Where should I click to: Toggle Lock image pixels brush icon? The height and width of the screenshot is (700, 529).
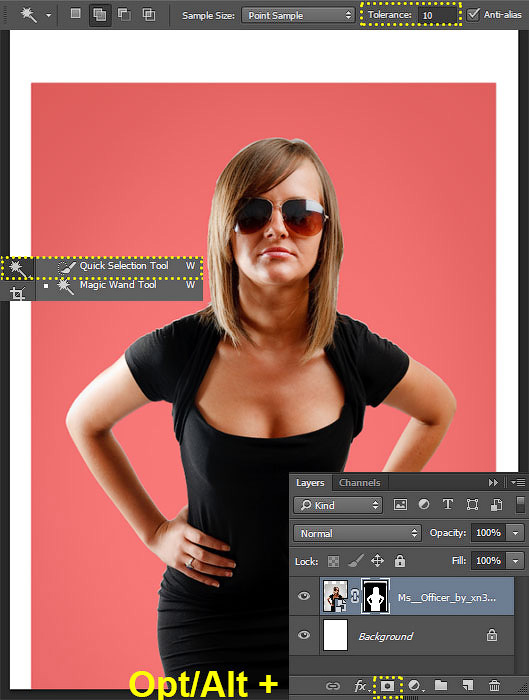point(355,561)
